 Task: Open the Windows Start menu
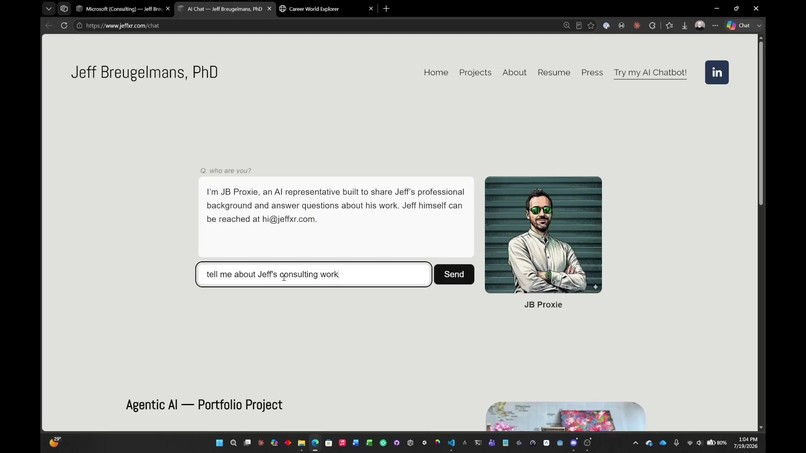coord(219,443)
